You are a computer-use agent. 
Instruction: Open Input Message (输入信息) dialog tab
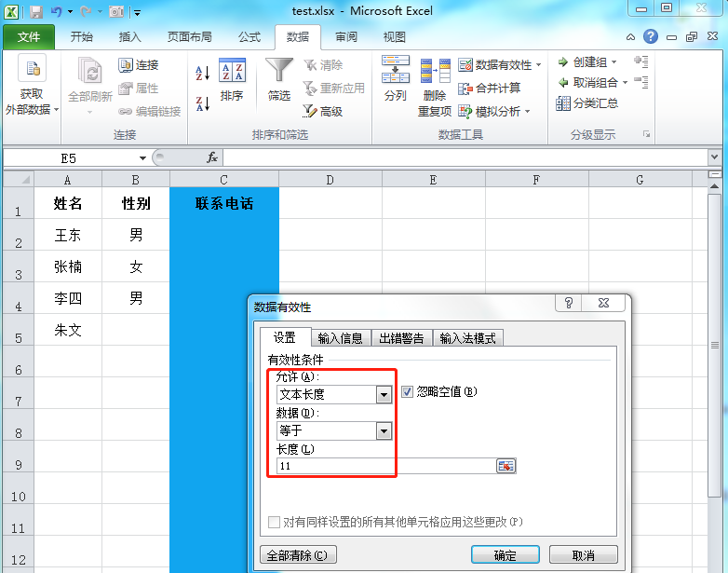pos(341,338)
